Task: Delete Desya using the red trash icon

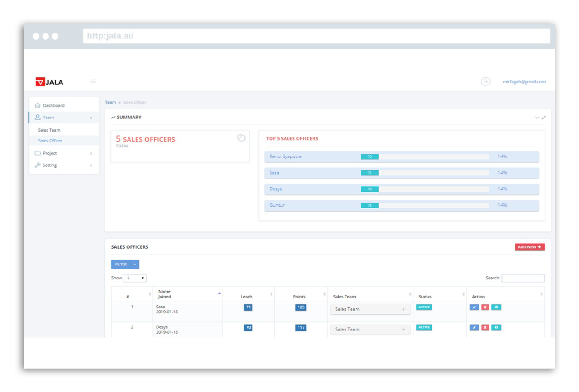Action: 485,327
